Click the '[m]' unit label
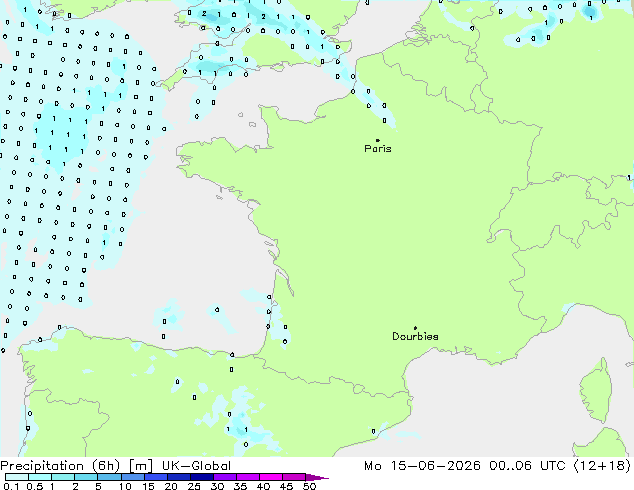This screenshot has width=634, height=490. (140, 466)
